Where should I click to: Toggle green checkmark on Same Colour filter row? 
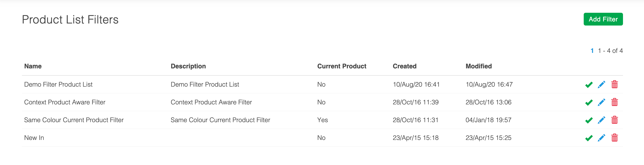click(589, 120)
